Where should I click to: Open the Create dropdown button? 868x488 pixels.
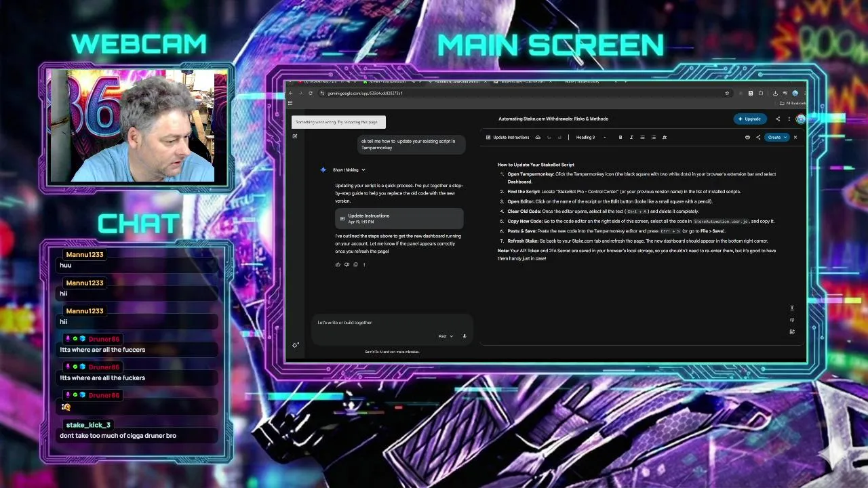777,138
